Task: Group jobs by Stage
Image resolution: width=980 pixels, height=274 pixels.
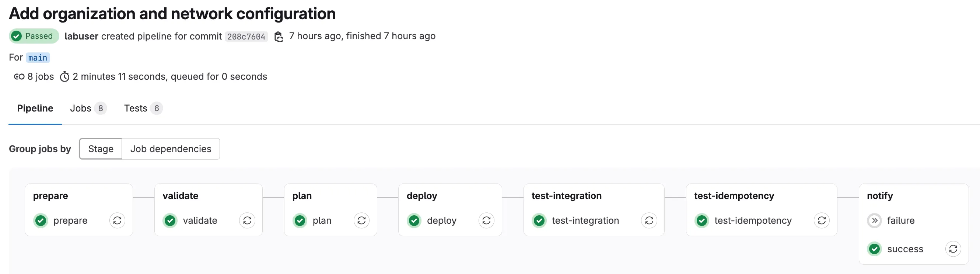Action: pyautogui.click(x=101, y=148)
